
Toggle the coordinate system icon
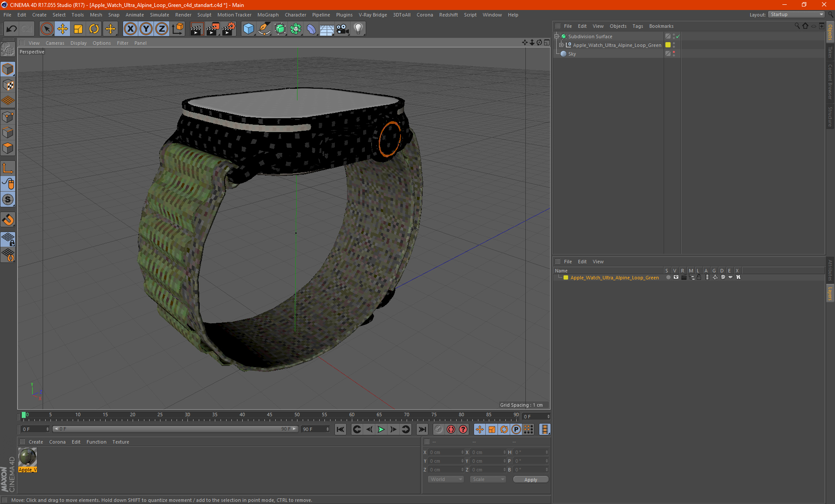click(178, 29)
